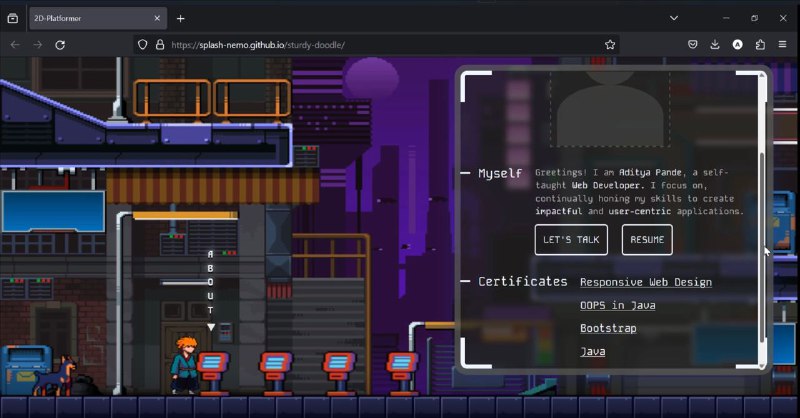Click the LET'S TALK button

coord(571,239)
